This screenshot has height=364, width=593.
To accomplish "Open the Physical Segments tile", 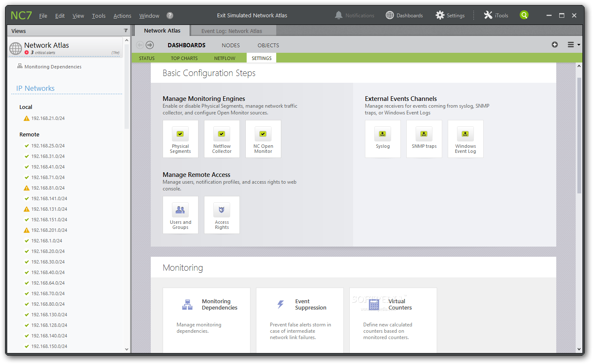I will 180,139.
